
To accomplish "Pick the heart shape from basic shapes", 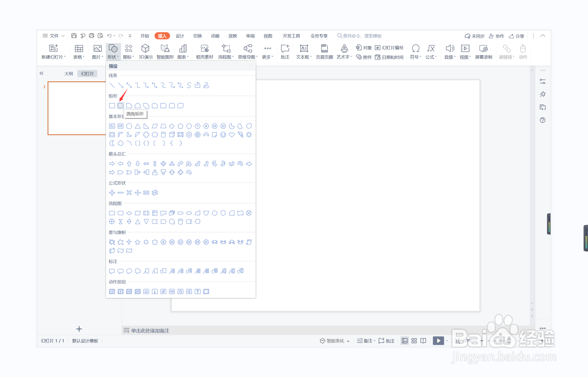I will point(232,135).
